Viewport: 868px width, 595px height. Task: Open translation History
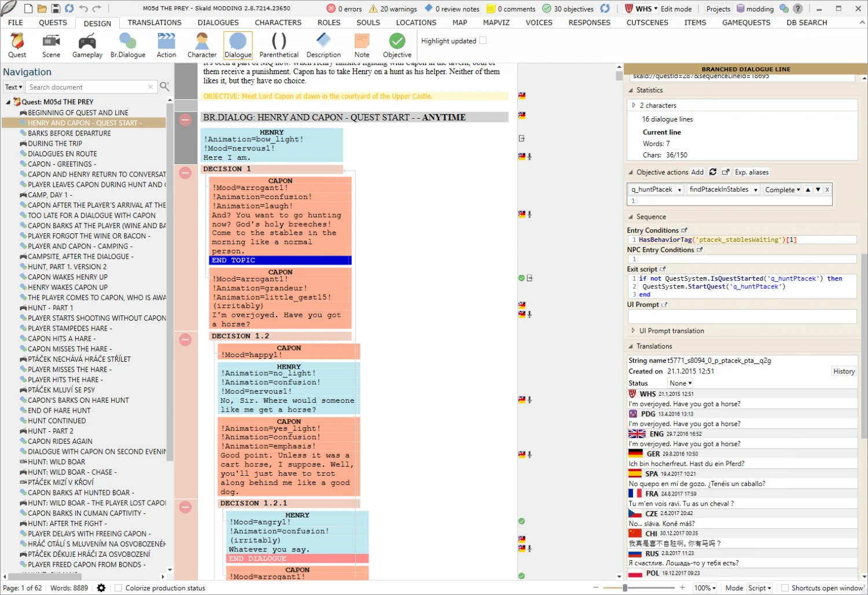844,372
